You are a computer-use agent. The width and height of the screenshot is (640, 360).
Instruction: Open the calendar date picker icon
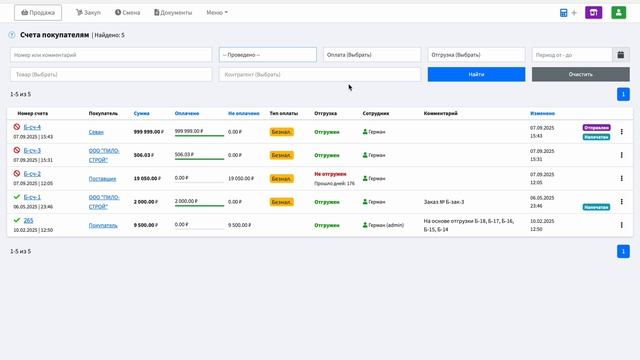(x=621, y=55)
